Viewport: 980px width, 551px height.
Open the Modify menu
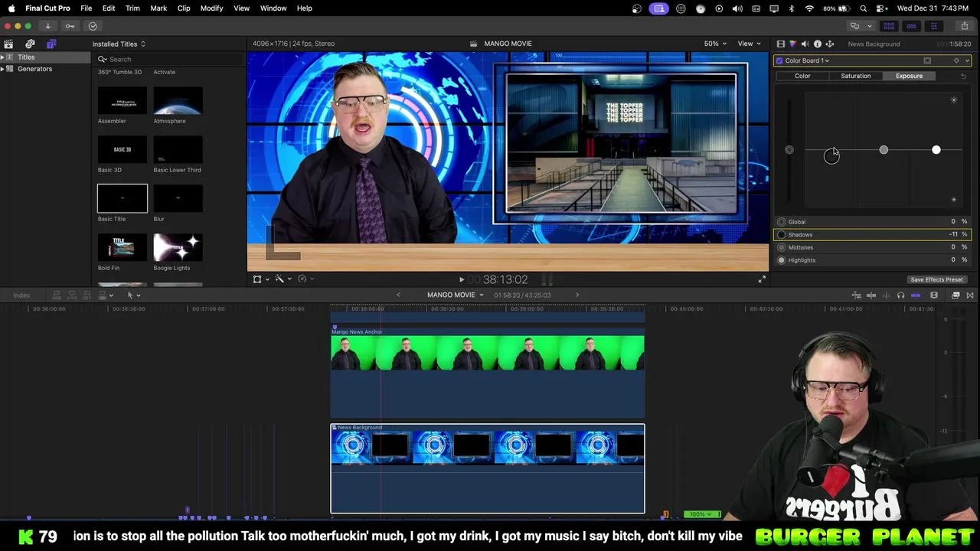(x=211, y=8)
